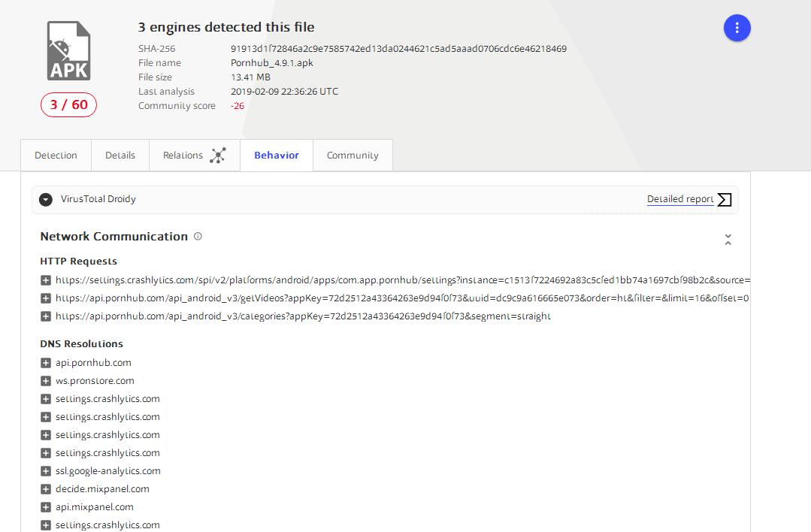Click the api_android_v3/categories URL text
Viewport: 811px width, 532px height.
pyautogui.click(x=303, y=316)
